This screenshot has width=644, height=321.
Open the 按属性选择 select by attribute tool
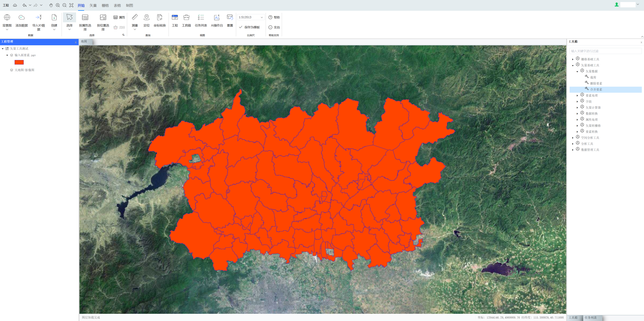tap(85, 17)
